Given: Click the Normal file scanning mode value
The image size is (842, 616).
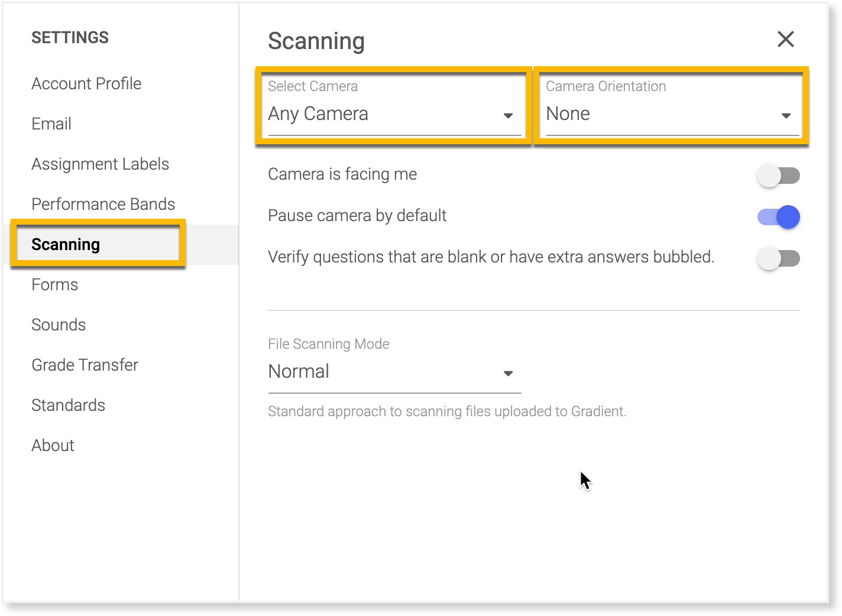Looking at the screenshot, I should pos(299,371).
